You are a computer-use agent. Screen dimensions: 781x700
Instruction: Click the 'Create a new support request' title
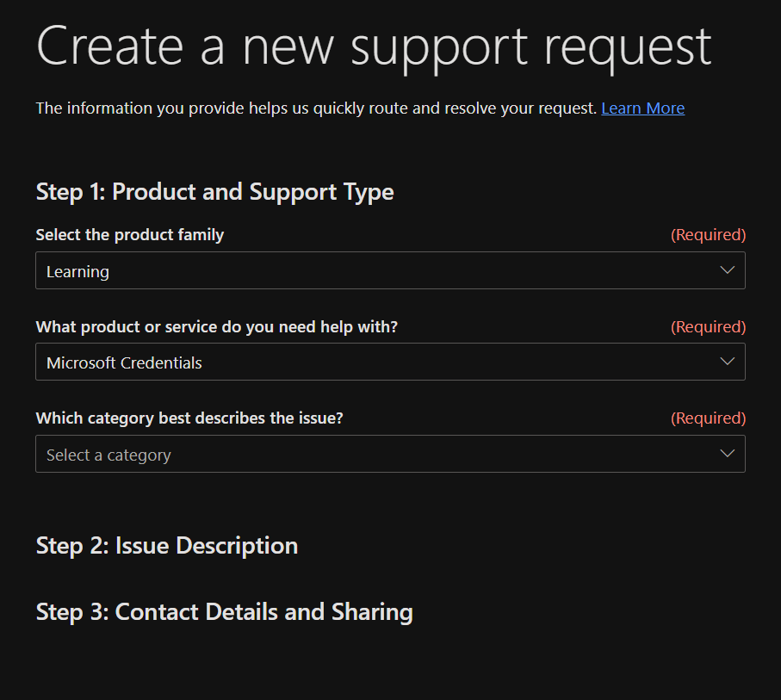click(x=374, y=46)
